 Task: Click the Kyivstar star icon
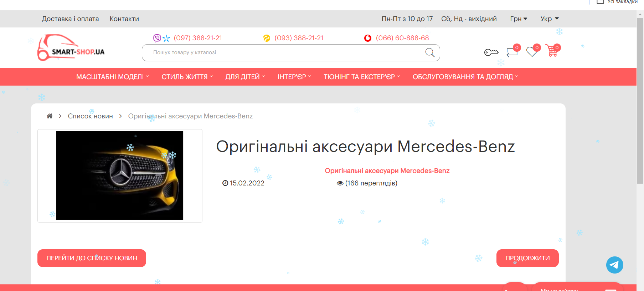[166, 38]
